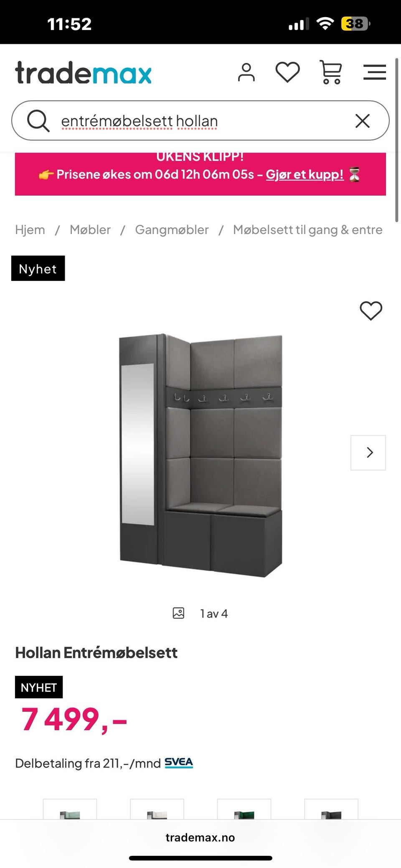Add Hollan set to favorites
Viewport: 401px width, 868px height.
point(371,311)
